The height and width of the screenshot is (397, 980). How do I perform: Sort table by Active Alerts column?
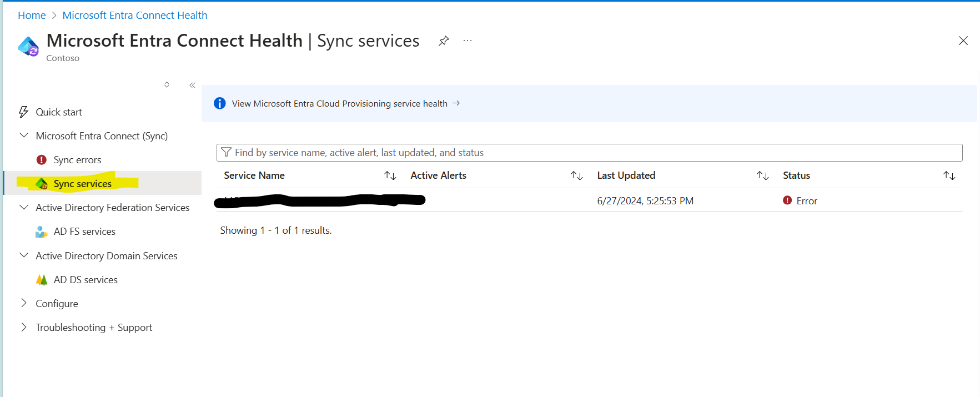tap(576, 175)
